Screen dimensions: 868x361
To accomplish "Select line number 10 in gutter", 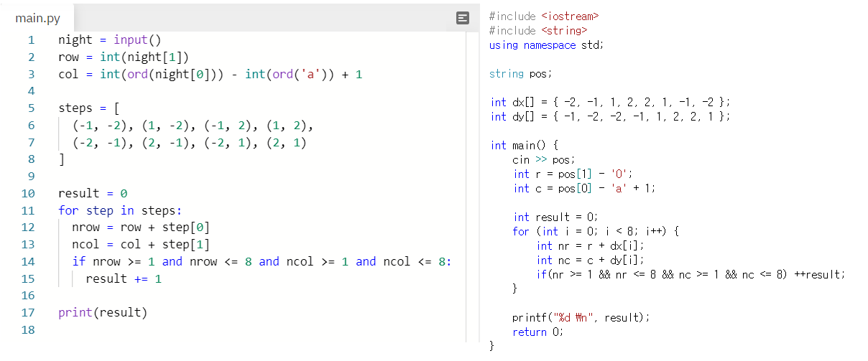I will tap(29, 193).
